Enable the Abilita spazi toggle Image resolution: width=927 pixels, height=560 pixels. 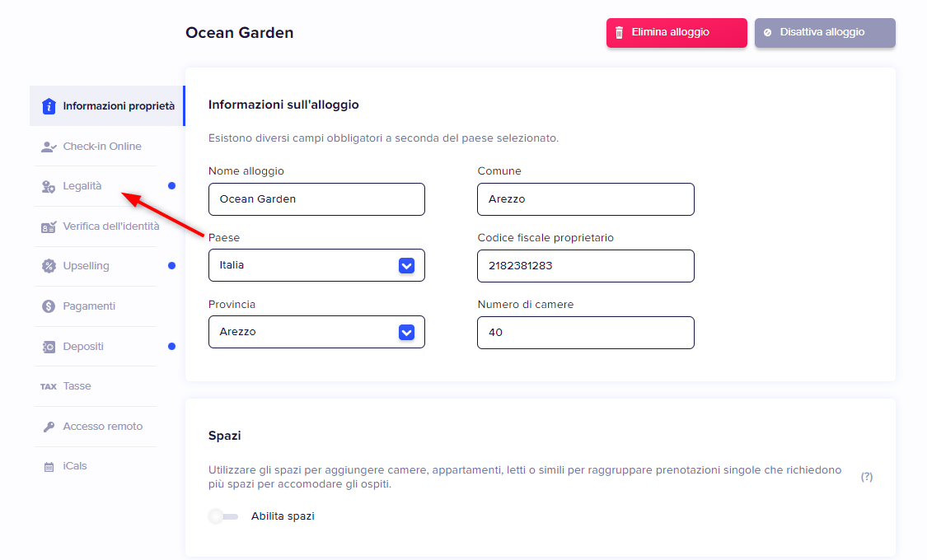223,516
